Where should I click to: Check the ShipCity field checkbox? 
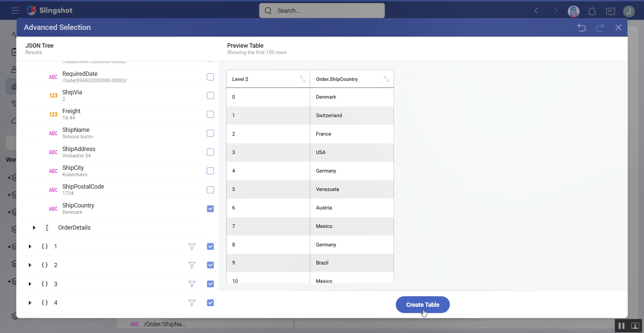210,171
